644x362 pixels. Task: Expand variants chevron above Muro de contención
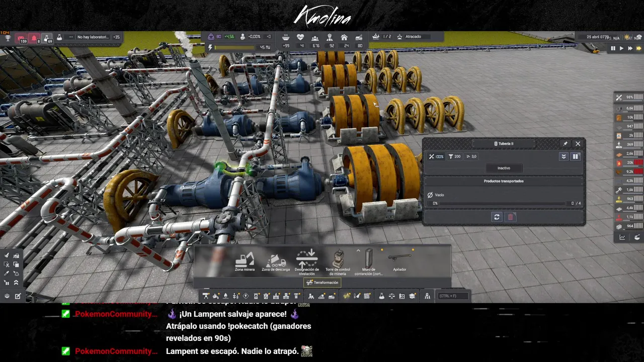click(358, 250)
